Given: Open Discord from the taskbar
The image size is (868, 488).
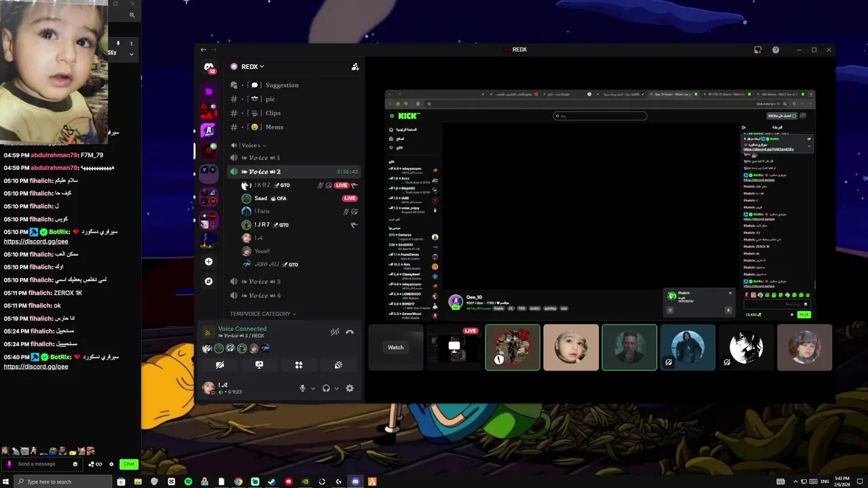Looking at the screenshot, I should (x=355, y=482).
